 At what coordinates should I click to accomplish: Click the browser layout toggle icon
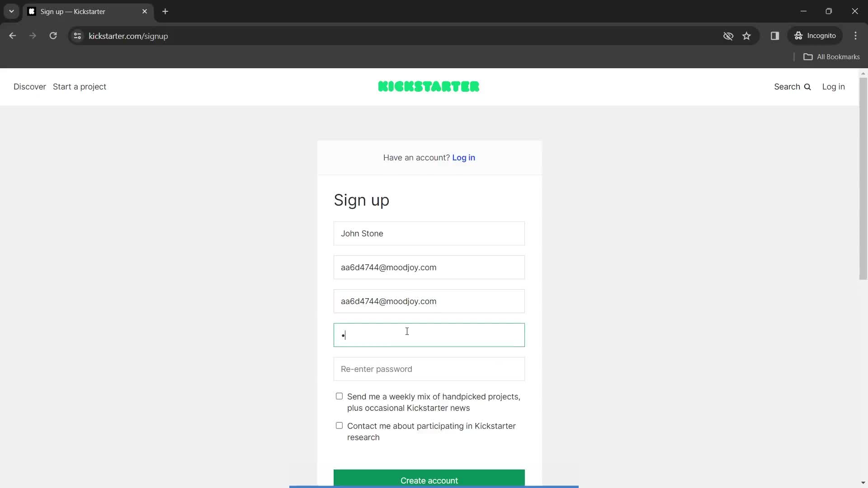click(x=775, y=36)
